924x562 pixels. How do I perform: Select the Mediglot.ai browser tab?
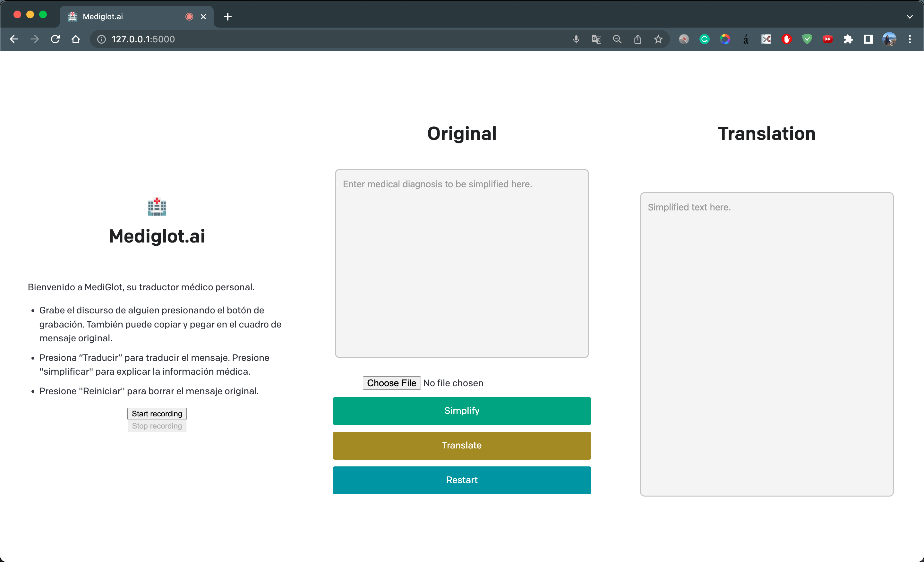pyautogui.click(x=124, y=16)
